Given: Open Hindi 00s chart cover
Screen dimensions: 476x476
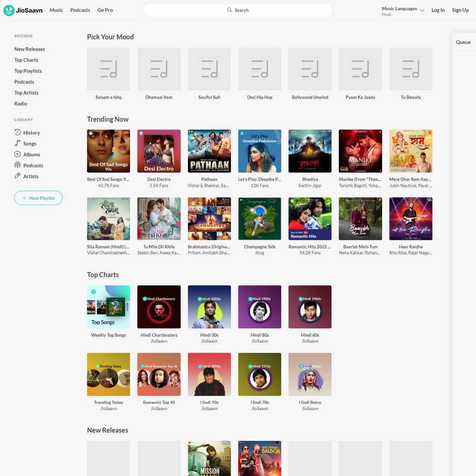Looking at the screenshot, I should [x=209, y=307].
